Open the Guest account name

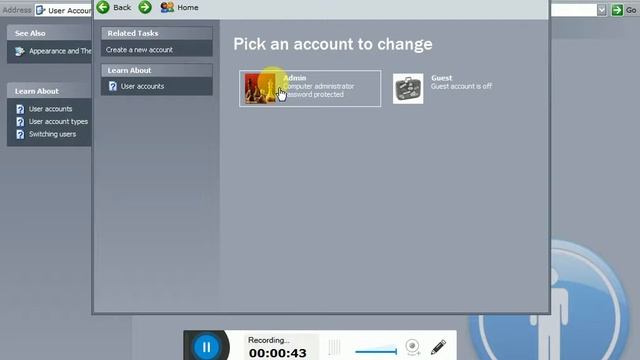442,78
